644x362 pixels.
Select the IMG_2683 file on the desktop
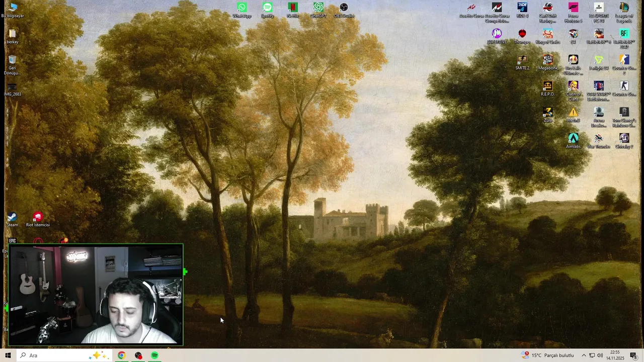click(x=13, y=88)
